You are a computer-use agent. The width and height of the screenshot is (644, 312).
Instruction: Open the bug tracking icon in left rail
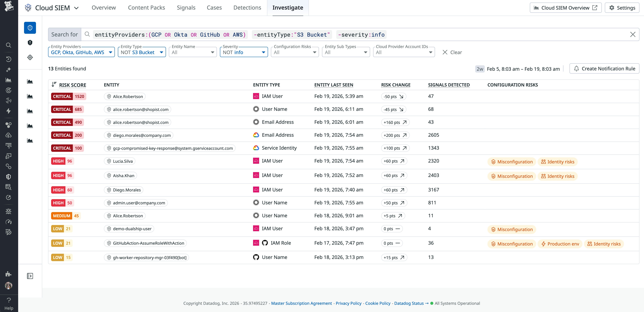(9, 211)
